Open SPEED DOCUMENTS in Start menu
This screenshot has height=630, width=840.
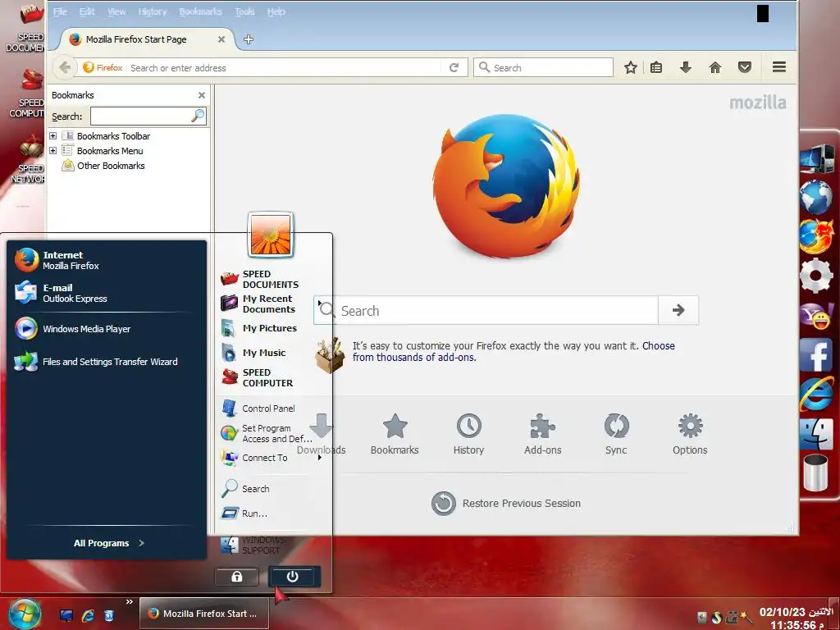[x=272, y=279]
